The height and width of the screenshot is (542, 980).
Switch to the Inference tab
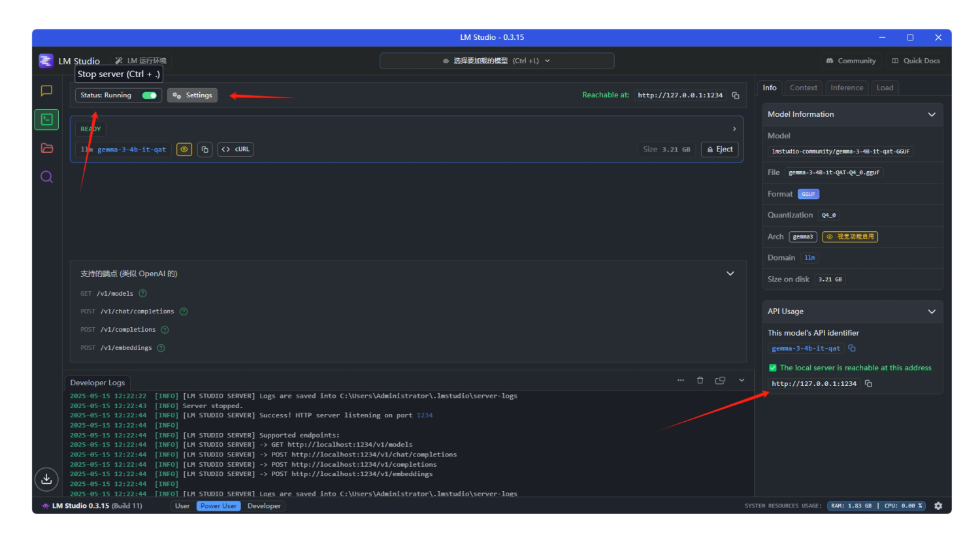coord(847,88)
